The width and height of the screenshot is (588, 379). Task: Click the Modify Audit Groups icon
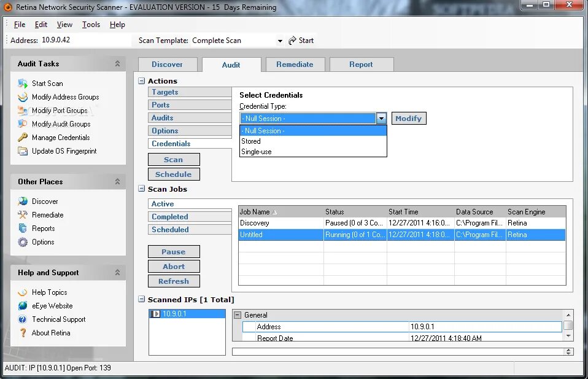pyautogui.click(x=23, y=124)
